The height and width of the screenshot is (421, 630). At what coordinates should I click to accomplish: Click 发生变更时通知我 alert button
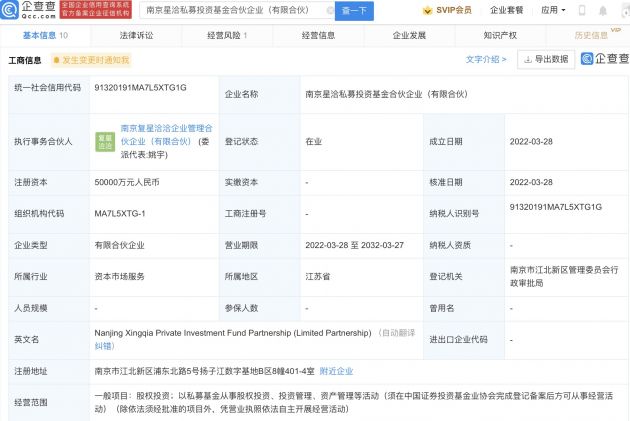91,60
